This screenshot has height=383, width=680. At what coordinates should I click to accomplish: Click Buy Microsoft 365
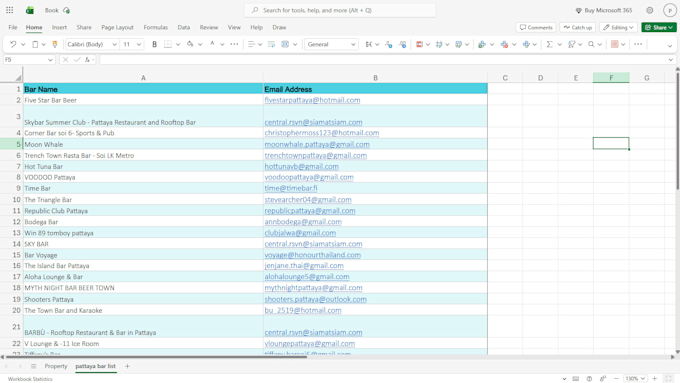tap(604, 10)
